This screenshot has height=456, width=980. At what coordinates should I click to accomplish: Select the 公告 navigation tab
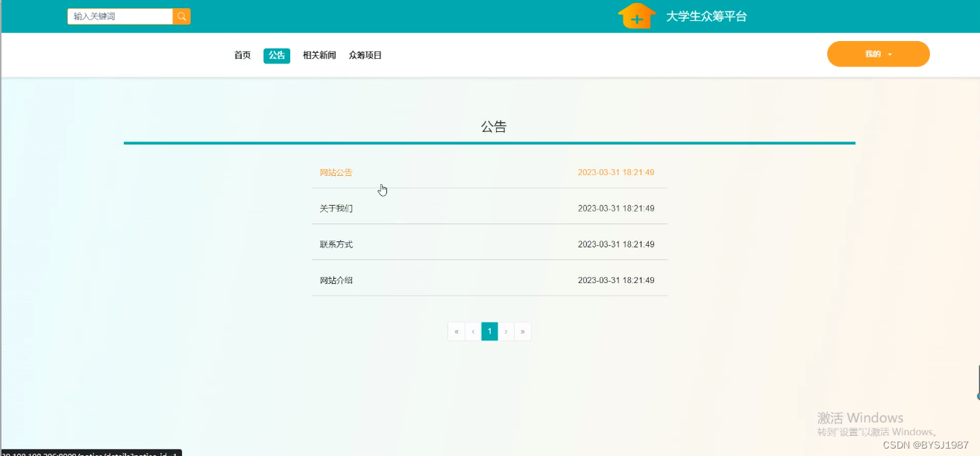pos(277,55)
